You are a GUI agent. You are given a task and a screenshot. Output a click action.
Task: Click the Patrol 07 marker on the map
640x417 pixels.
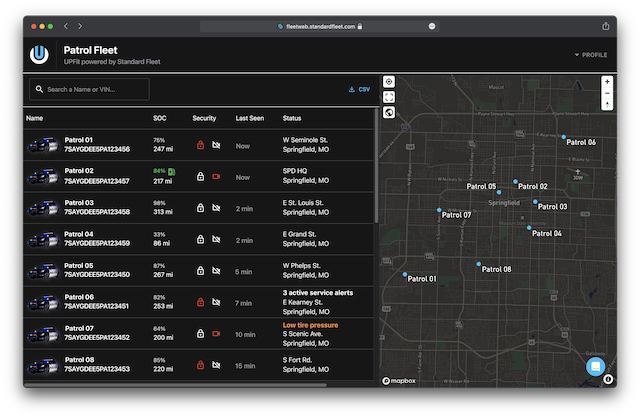439,210
